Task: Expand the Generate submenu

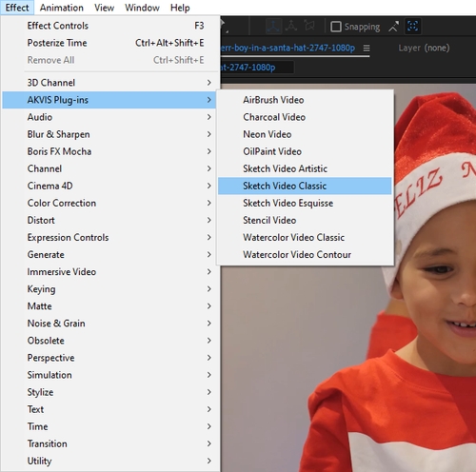Action: click(x=109, y=254)
